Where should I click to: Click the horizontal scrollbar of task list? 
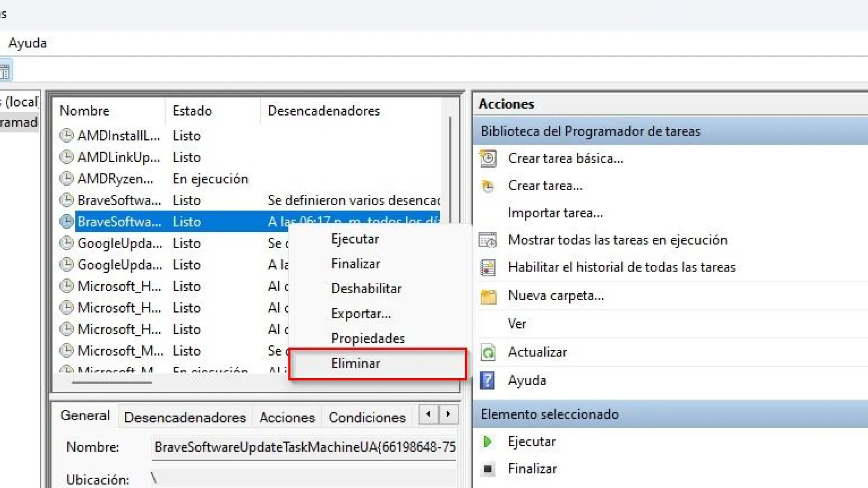pos(112,383)
